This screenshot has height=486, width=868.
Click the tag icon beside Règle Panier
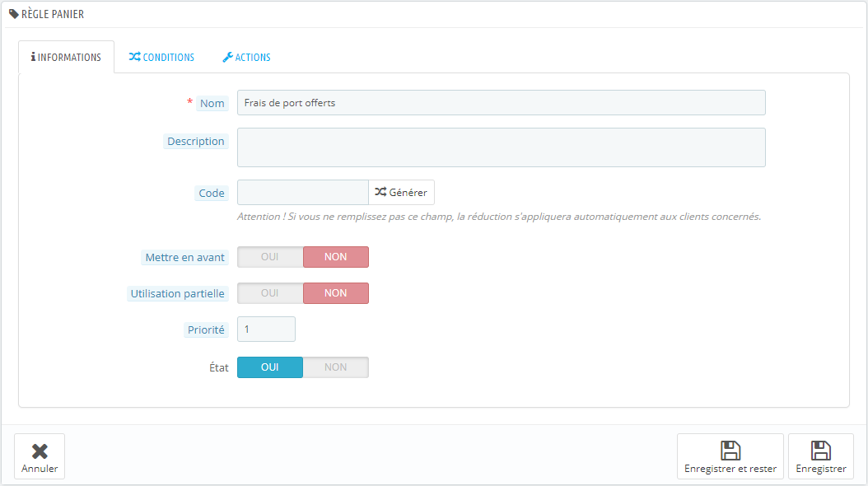[14, 14]
